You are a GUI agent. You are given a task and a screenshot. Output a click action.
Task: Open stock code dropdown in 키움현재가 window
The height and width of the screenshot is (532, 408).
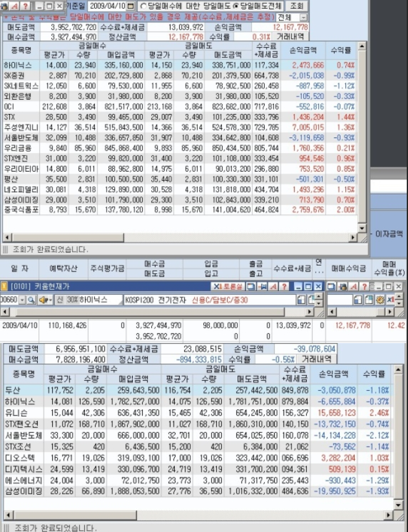click(22, 300)
